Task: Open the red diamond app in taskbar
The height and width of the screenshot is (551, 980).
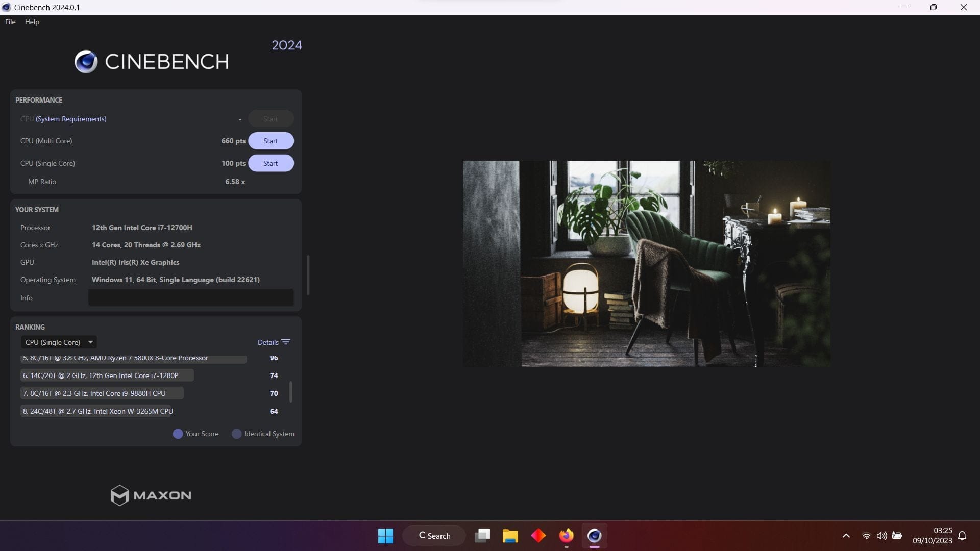Action: (538, 536)
